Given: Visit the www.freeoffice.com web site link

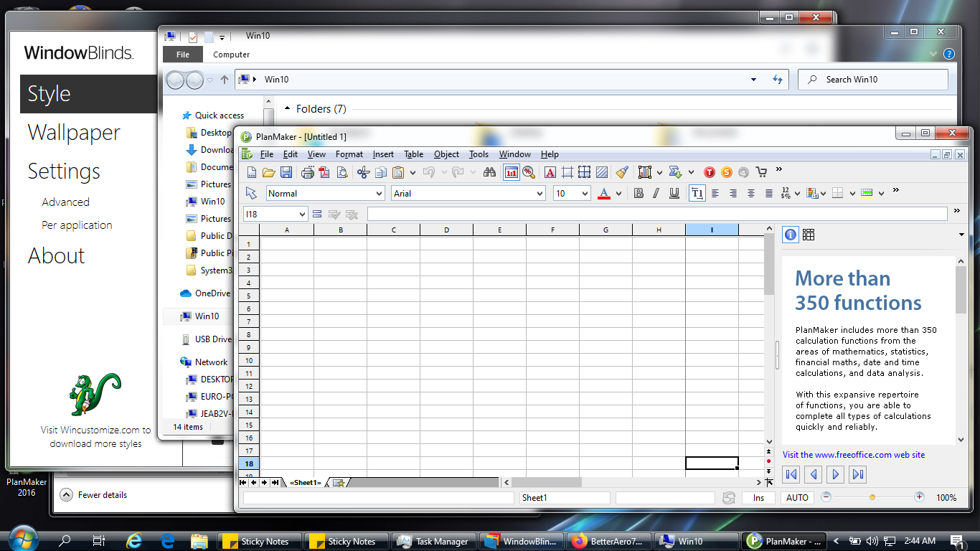Looking at the screenshot, I should 854,455.
